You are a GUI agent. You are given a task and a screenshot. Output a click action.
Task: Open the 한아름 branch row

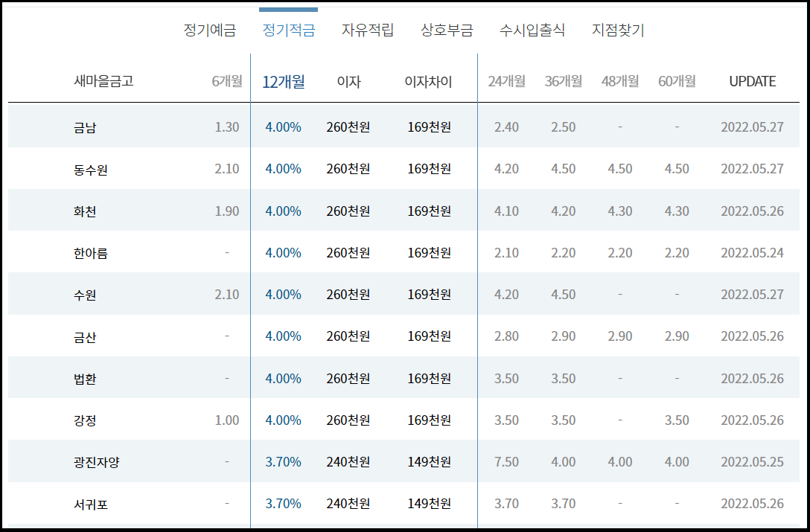click(404, 252)
